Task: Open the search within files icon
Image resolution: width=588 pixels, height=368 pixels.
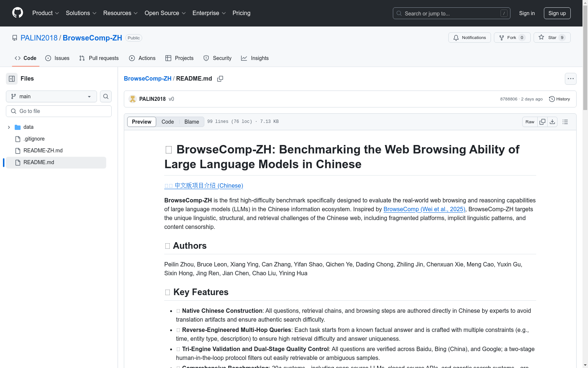Action: click(x=105, y=96)
